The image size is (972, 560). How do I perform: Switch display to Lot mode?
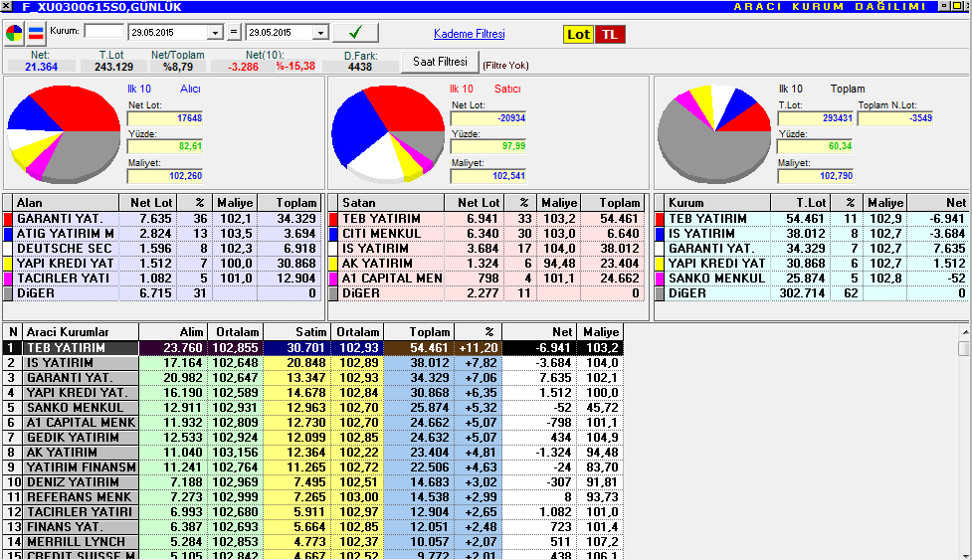tap(578, 34)
